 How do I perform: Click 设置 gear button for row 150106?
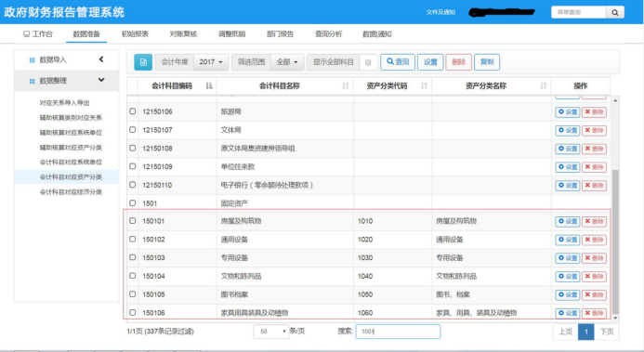(568, 313)
